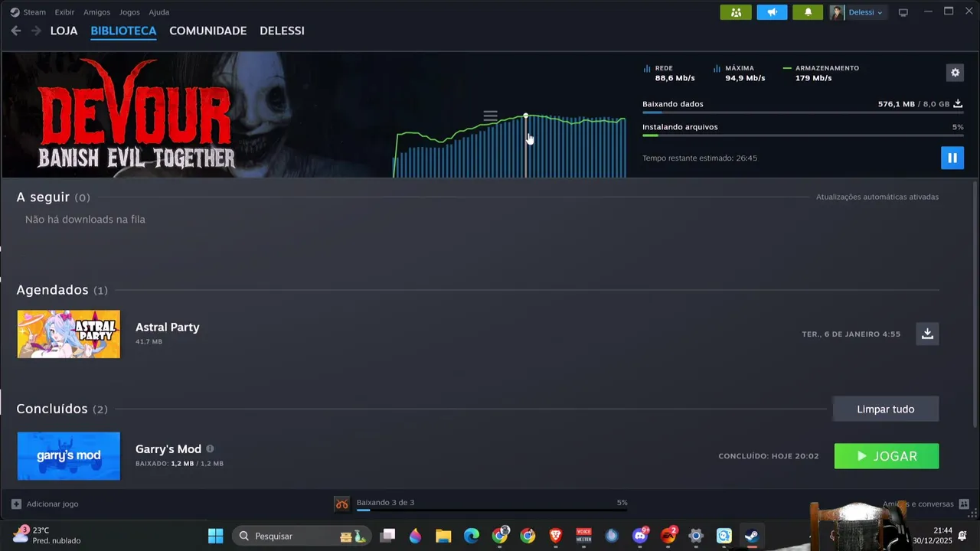Open the DELESSI profile tab
The width and height of the screenshot is (980, 551).
[282, 31]
